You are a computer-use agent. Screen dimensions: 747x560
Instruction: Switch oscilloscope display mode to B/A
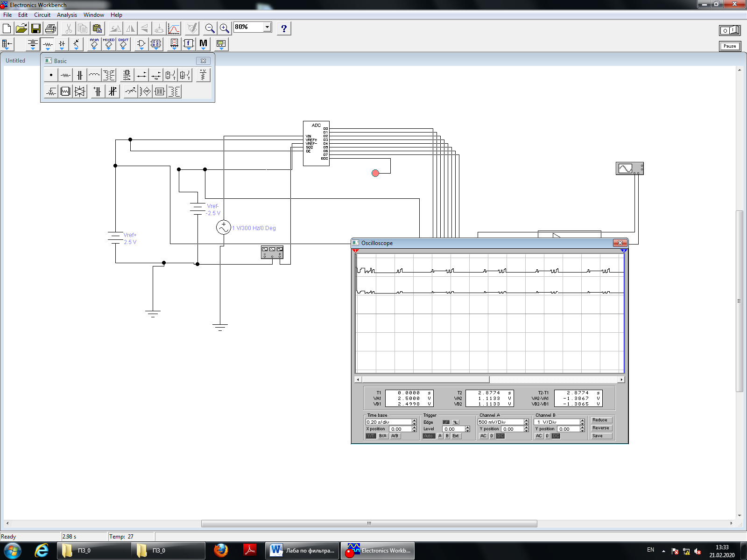click(383, 436)
